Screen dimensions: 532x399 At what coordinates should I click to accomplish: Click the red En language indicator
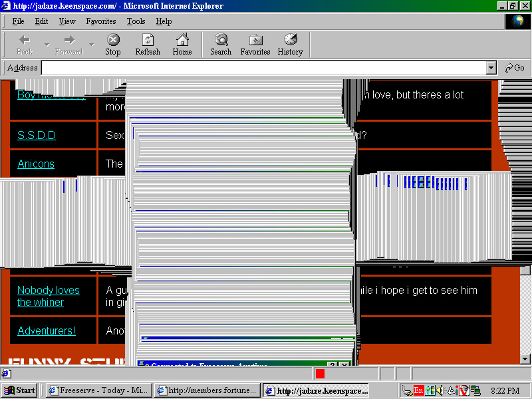pos(418,390)
